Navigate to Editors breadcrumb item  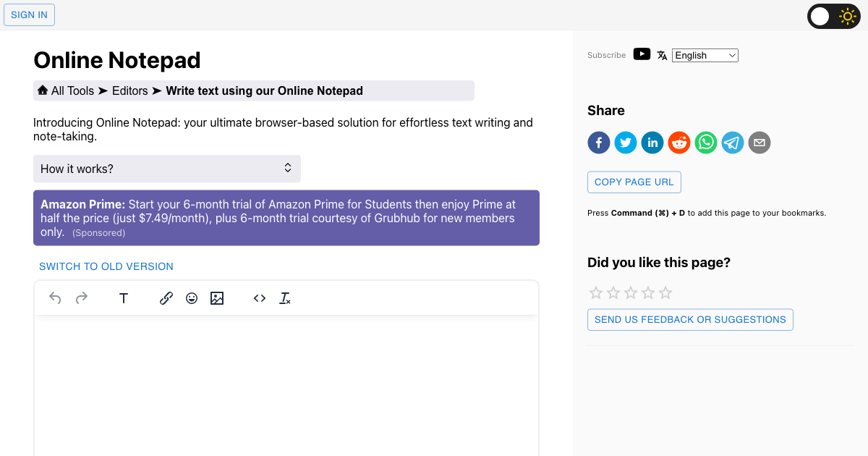pyautogui.click(x=129, y=90)
